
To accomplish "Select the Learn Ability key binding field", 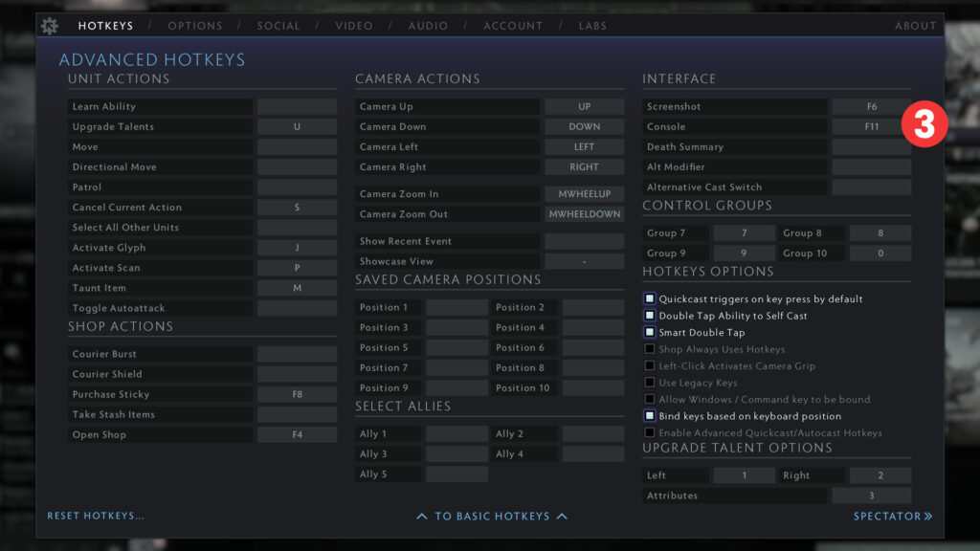I will click(x=297, y=107).
